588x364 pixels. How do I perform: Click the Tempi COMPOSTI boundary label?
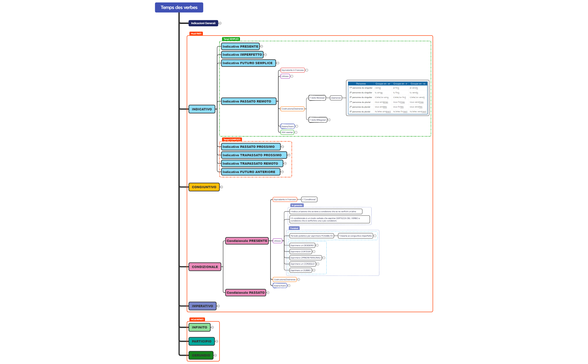pos(232,139)
